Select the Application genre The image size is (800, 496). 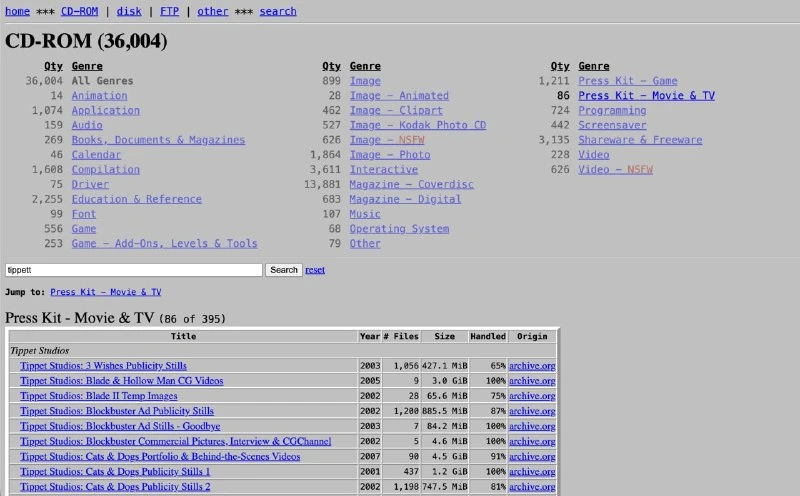(106, 110)
